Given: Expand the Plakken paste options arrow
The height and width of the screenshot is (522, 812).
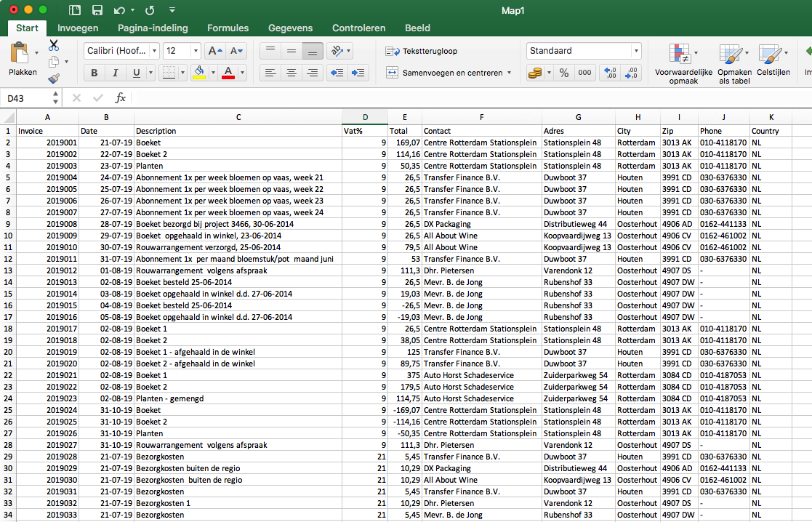Looking at the screenshot, I should (x=36, y=53).
